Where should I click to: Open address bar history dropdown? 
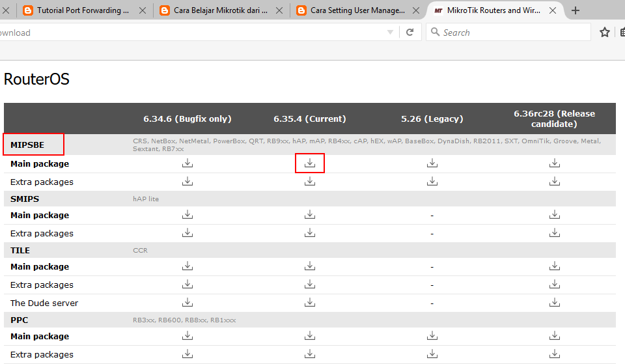point(390,33)
